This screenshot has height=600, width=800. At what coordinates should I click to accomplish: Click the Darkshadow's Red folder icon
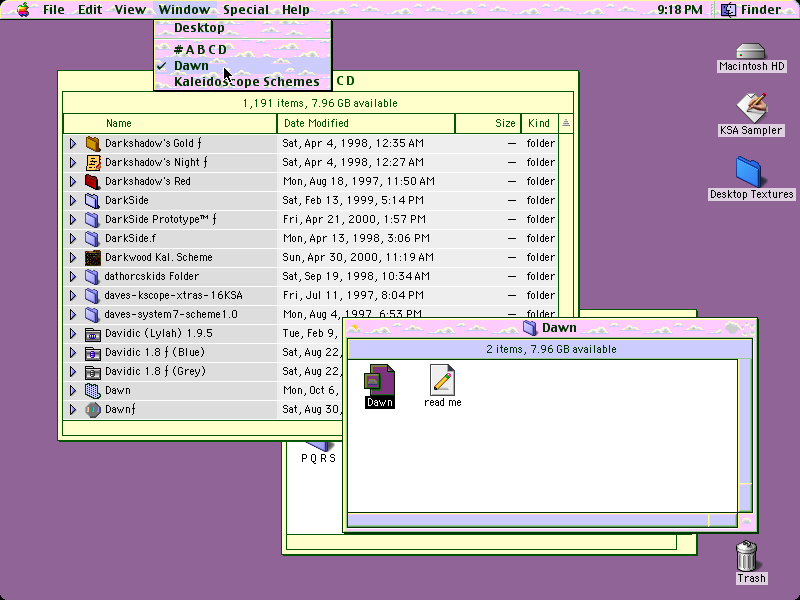[x=92, y=181]
